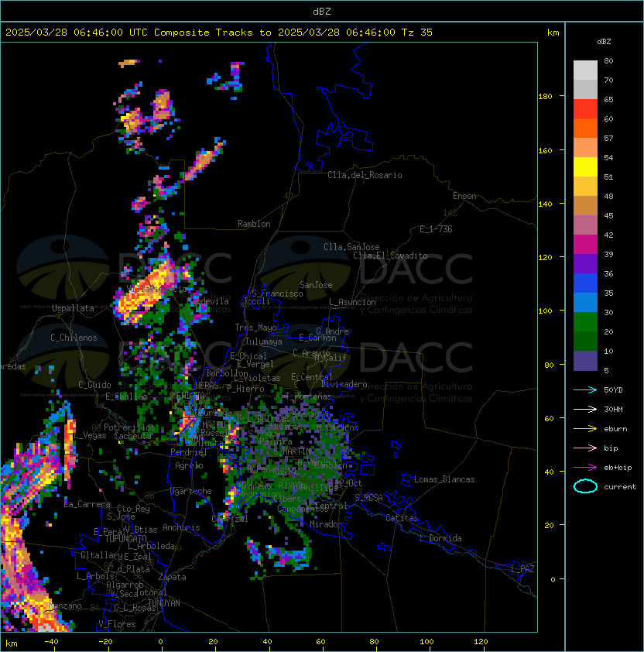Click the 'Divisadero' map label

click(344, 384)
